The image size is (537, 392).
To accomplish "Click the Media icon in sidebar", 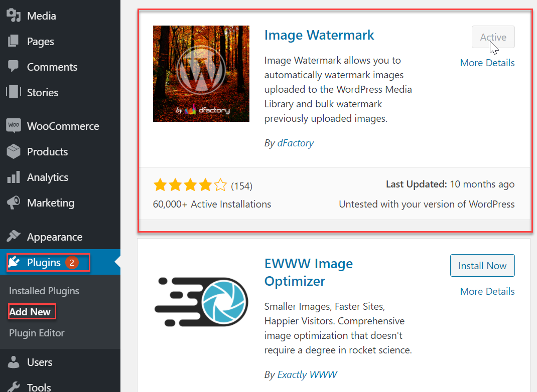I will coord(13,16).
